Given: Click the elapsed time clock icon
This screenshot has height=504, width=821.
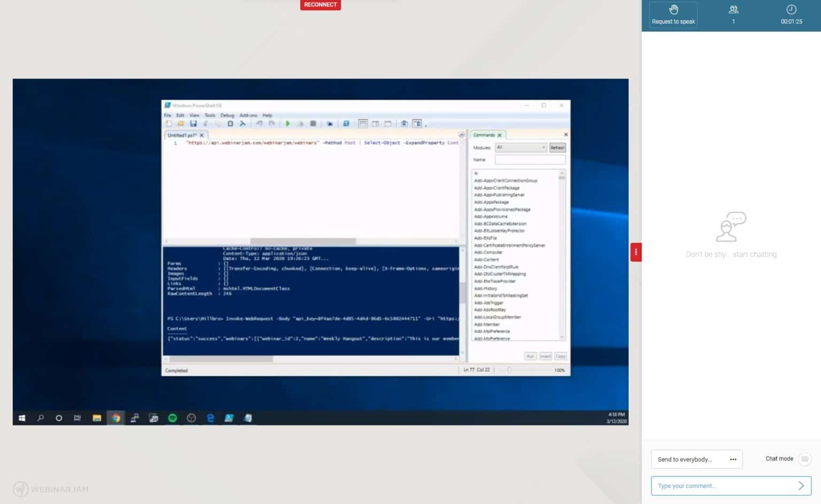Looking at the screenshot, I should (x=791, y=10).
